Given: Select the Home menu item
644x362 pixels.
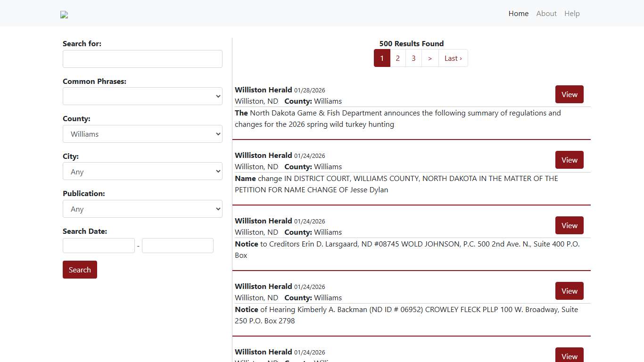Looking at the screenshot, I should pos(518,13).
